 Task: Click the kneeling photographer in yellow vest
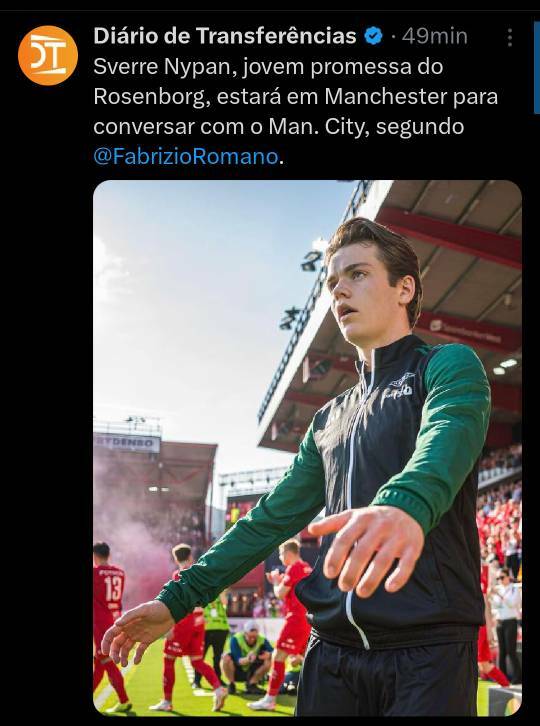coord(247,657)
